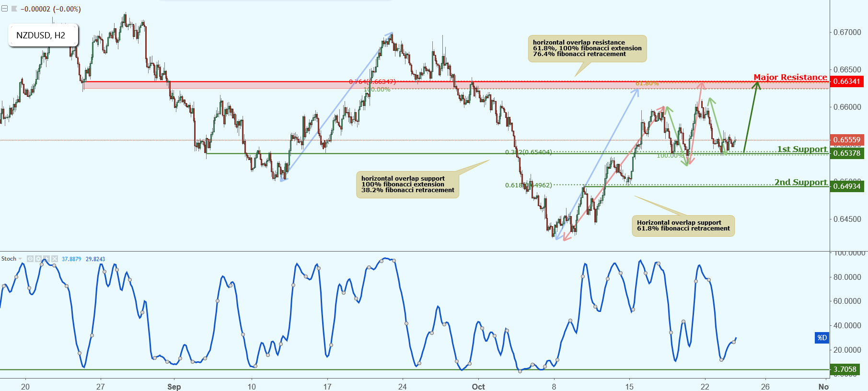Select the NZDUSD, H2 text label box

coord(43,35)
